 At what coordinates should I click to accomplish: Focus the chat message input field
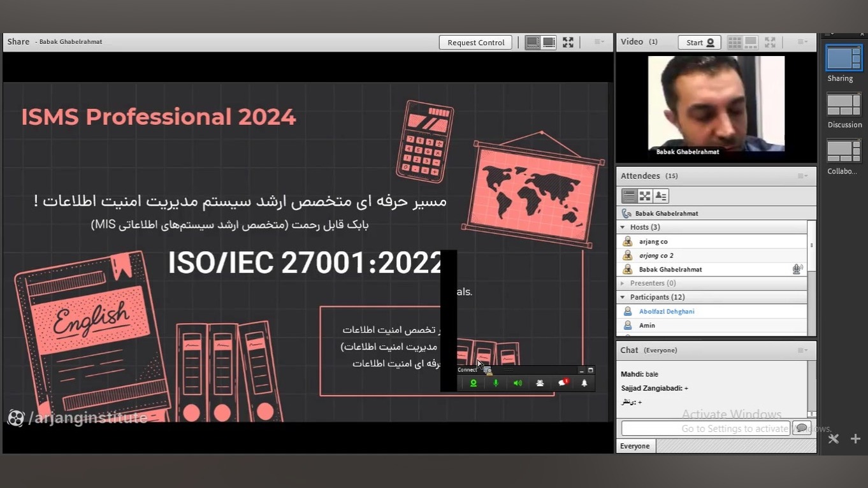click(705, 428)
